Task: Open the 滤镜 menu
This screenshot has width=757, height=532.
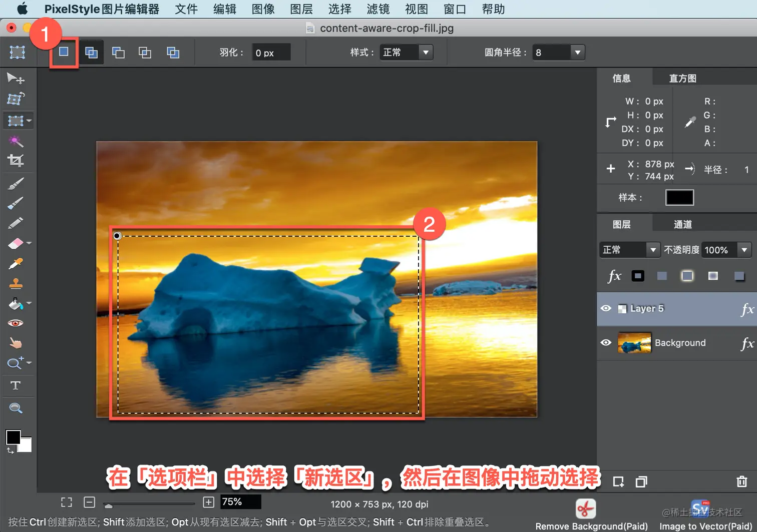Action: (378, 9)
